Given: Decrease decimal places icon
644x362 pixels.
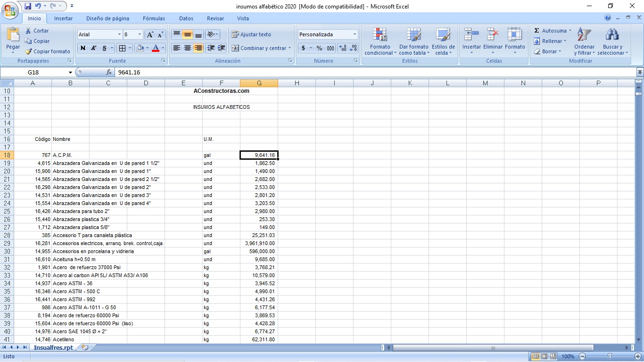Looking at the screenshot, I should coord(353,48).
